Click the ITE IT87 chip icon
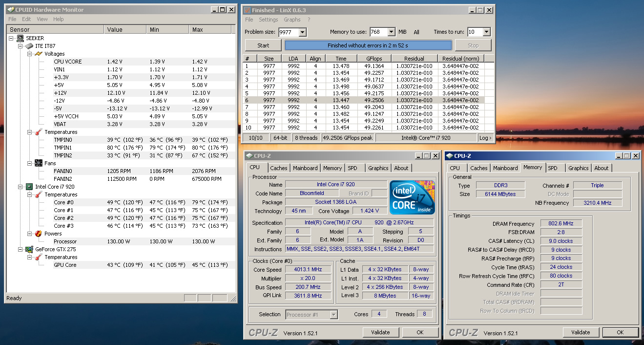644x345 pixels. click(x=29, y=46)
